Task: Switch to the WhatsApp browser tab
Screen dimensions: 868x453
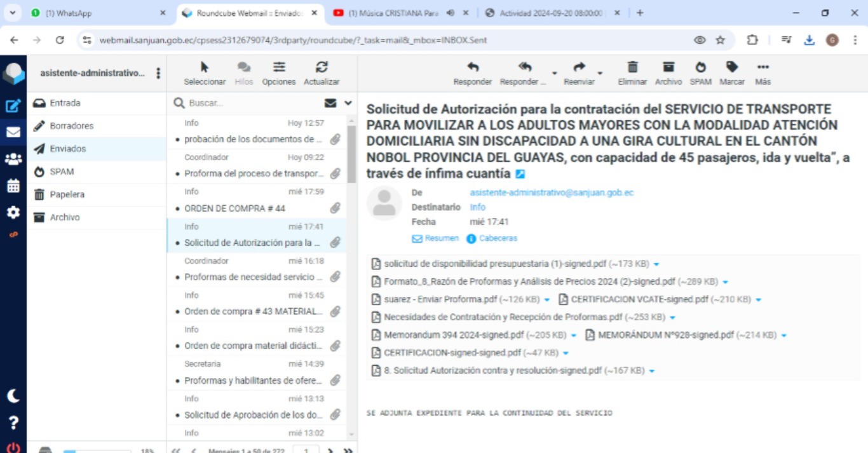Action: point(95,13)
